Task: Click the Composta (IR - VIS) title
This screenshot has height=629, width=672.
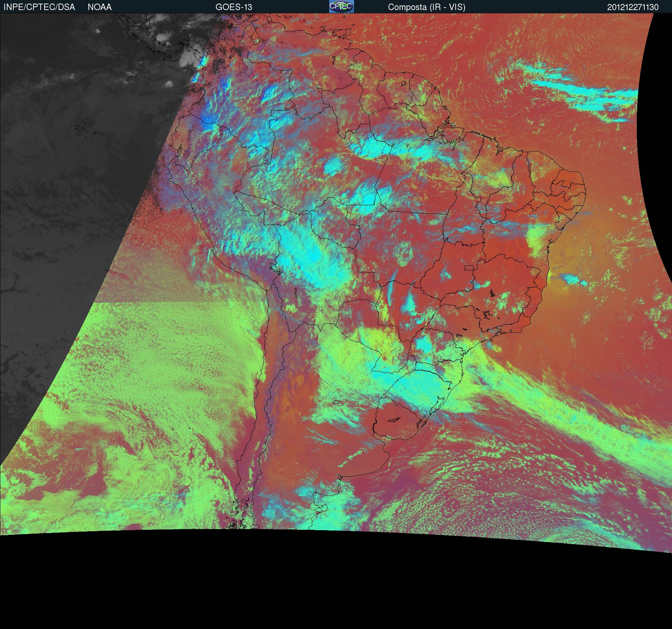Action: click(427, 7)
